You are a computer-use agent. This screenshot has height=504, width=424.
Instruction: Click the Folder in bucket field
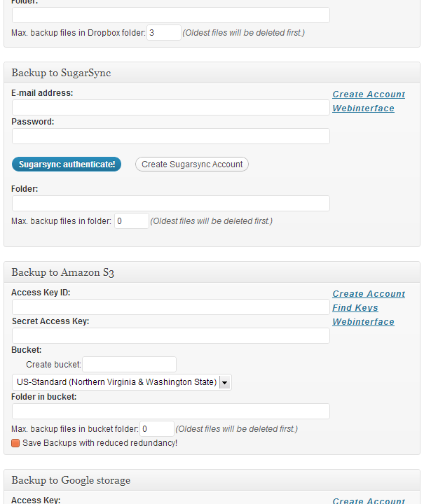170,411
